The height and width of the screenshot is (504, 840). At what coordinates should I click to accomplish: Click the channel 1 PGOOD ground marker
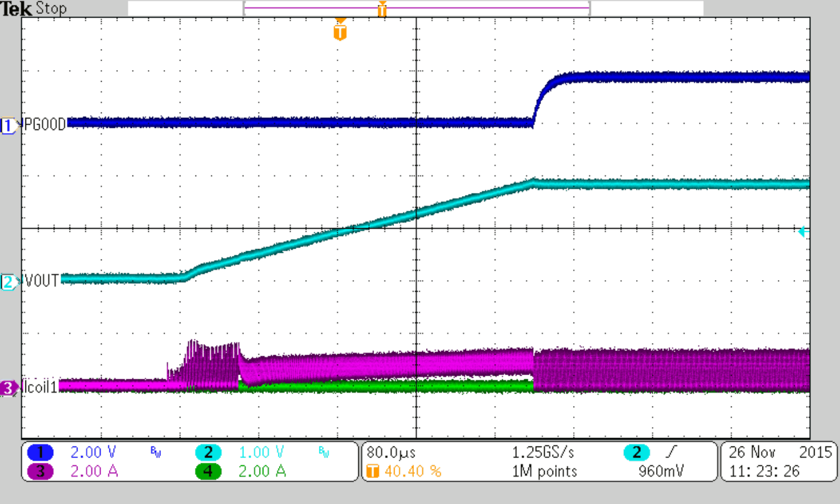coord(10,126)
